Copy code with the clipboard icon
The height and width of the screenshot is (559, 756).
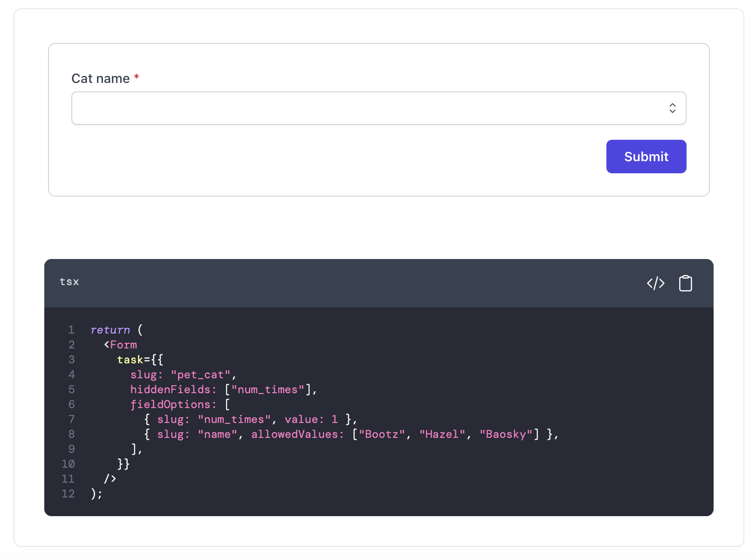685,283
